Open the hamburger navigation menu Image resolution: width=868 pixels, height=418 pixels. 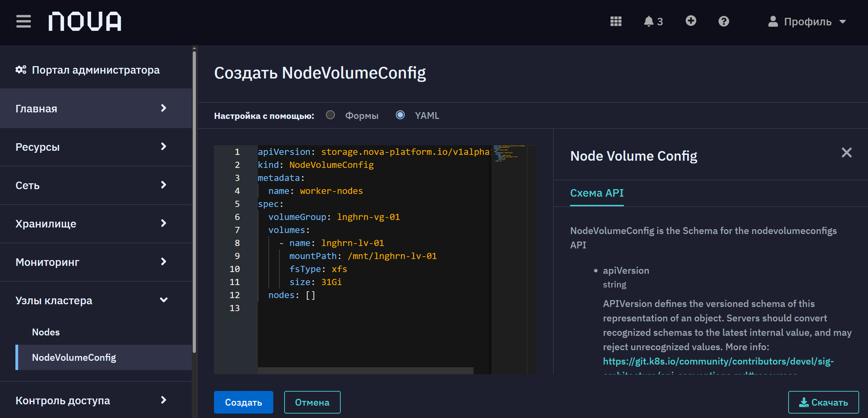pos(24,21)
